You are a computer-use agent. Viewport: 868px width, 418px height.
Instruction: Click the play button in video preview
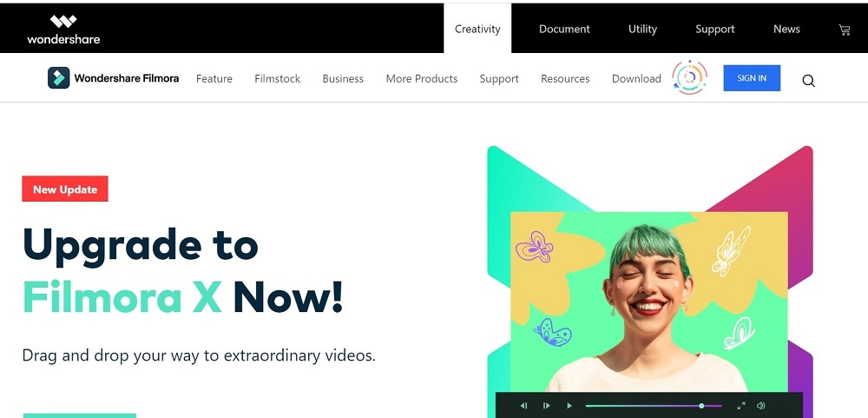pos(569,406)
